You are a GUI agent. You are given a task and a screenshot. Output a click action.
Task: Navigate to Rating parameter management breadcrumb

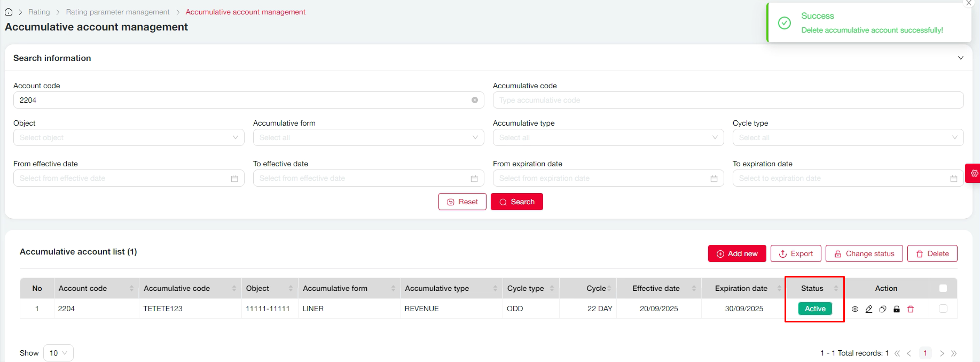pos(117,12)
